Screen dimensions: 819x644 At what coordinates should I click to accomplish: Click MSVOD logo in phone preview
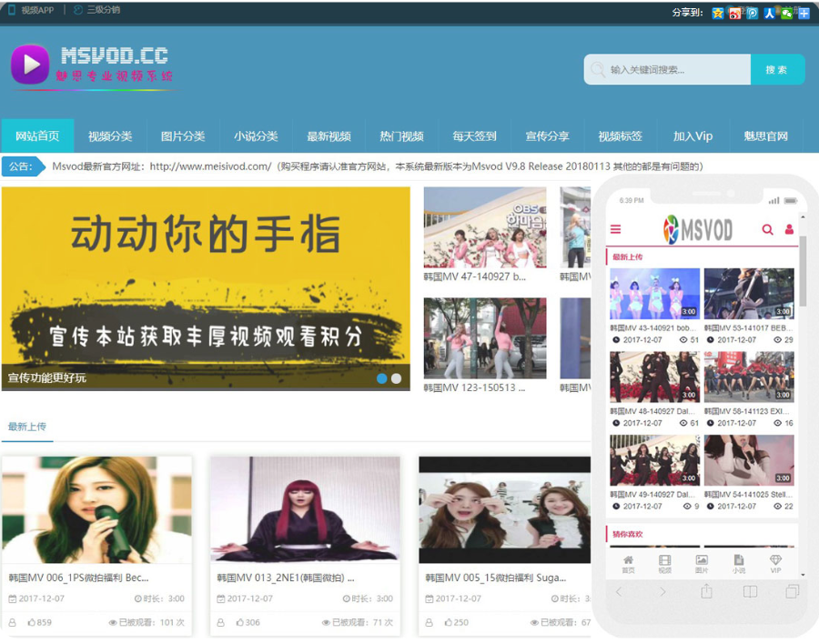(x=698, y=229)
